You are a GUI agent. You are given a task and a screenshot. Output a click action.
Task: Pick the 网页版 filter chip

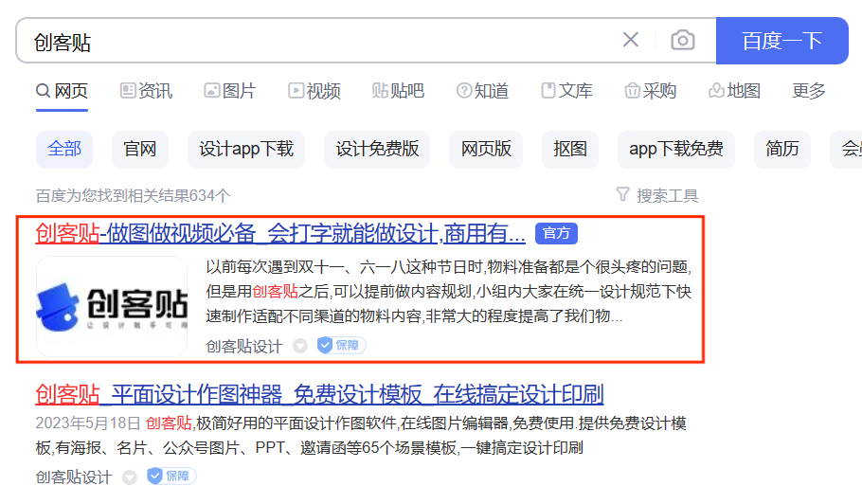click(x=486, y=149)
